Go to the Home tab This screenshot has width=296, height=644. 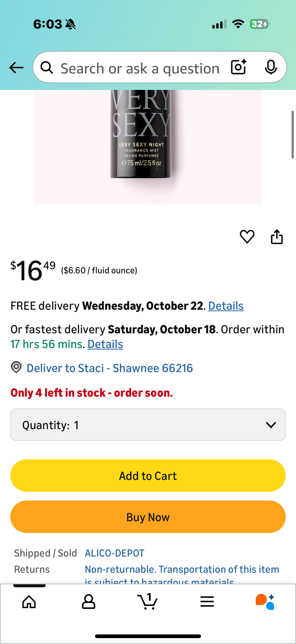coord(29,602)
